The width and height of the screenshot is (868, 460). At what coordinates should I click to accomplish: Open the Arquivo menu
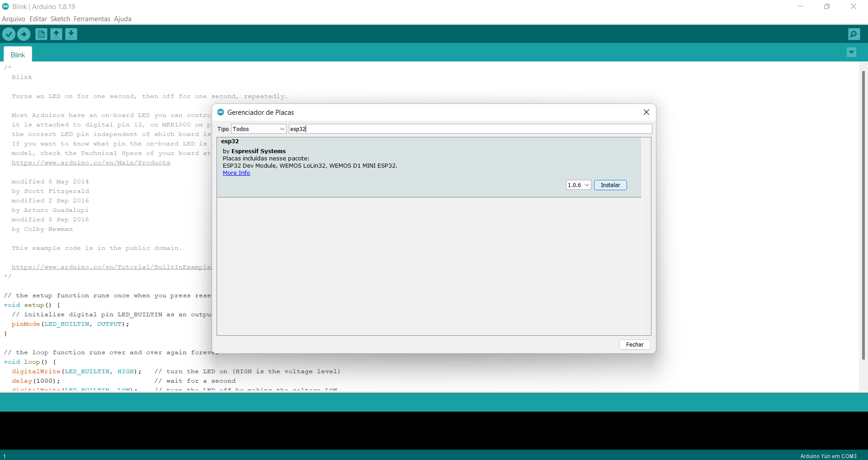tap(14, 19)
